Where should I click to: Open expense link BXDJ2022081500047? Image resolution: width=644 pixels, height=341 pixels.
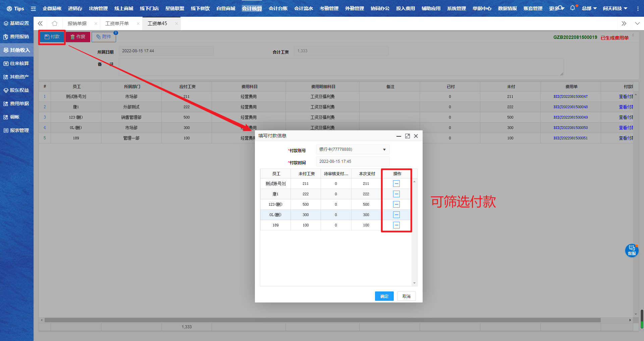coord(570,96)
